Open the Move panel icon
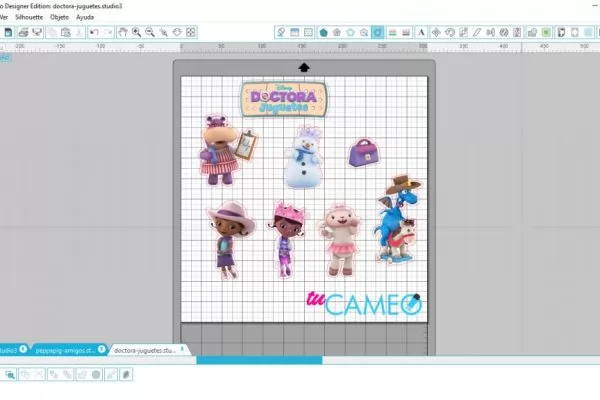The width and height of the screenshot is (600, 400). (436, 33)
